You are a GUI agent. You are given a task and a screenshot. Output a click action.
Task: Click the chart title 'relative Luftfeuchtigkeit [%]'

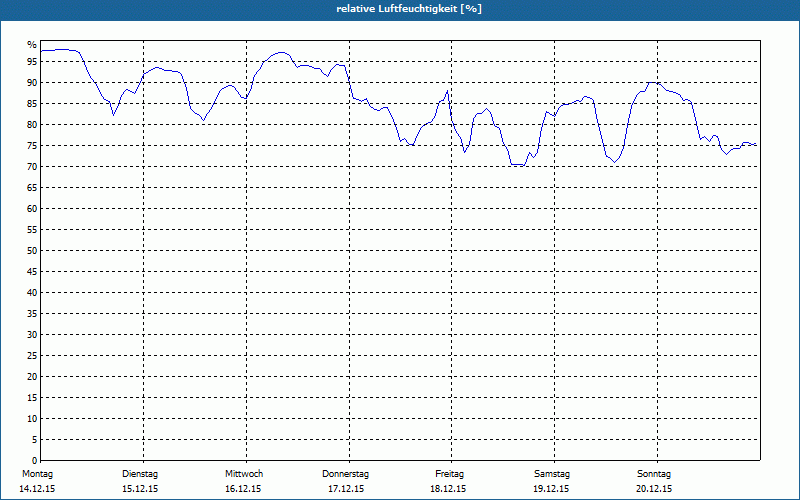pyautogui.click(x=409, y=9)
